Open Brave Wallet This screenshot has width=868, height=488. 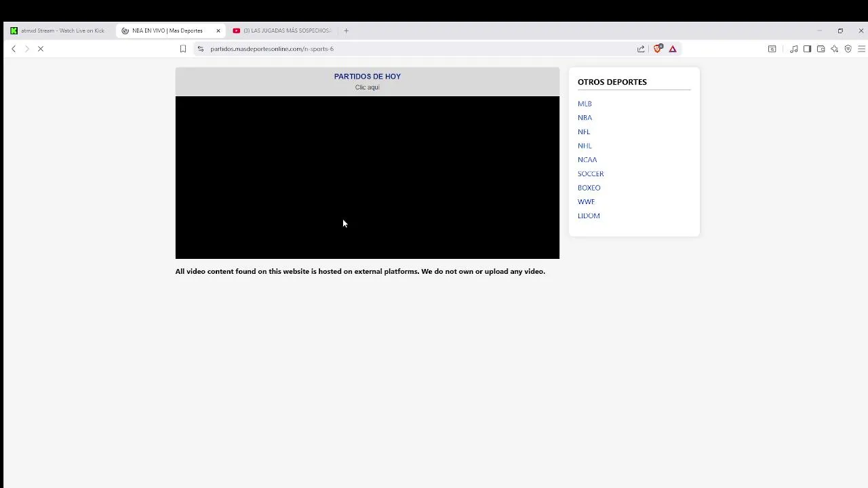821,49
